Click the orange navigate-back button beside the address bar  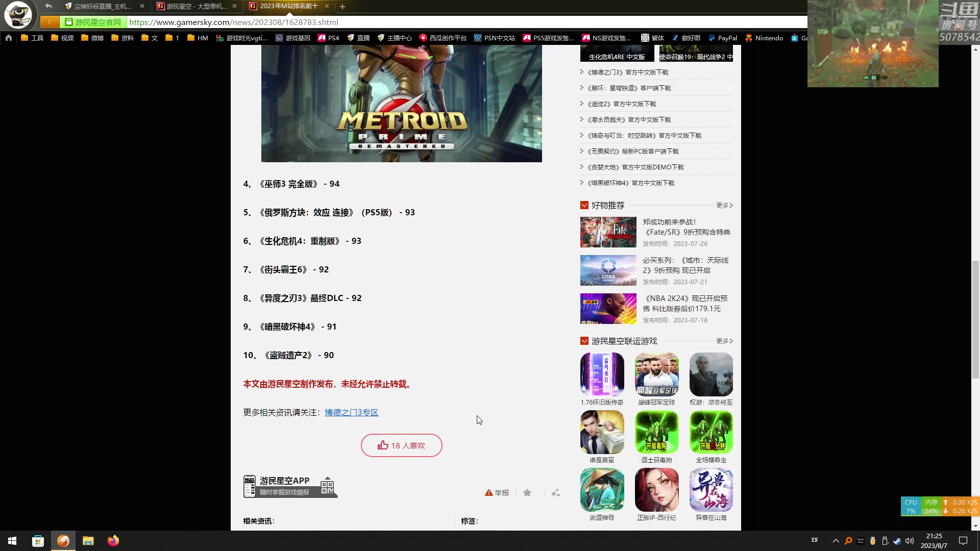pyautogui.click(x=50, y=22)
